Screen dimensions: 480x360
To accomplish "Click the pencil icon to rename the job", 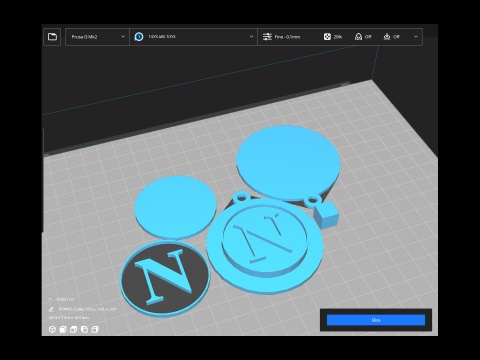I will click(x=51, y=309).
